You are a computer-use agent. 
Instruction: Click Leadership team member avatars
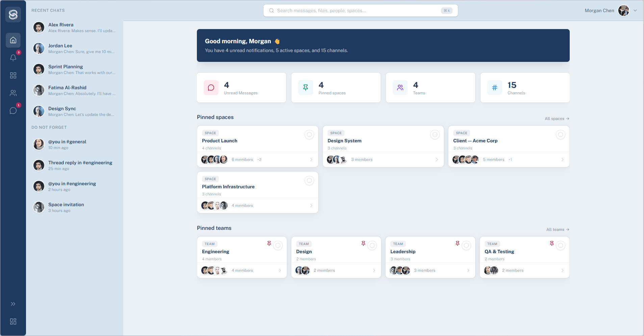pyautogui.click(x=400, y=270)
